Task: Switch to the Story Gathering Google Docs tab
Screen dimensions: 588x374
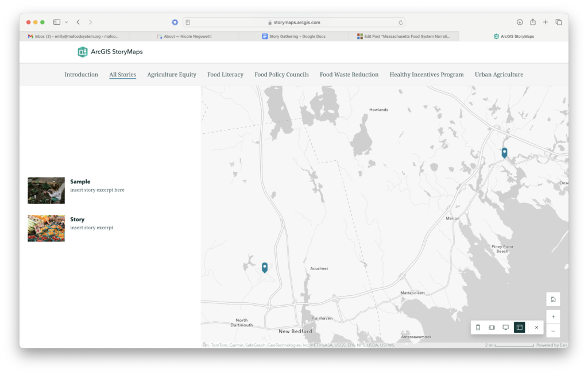Action: [x=294, y=36]
